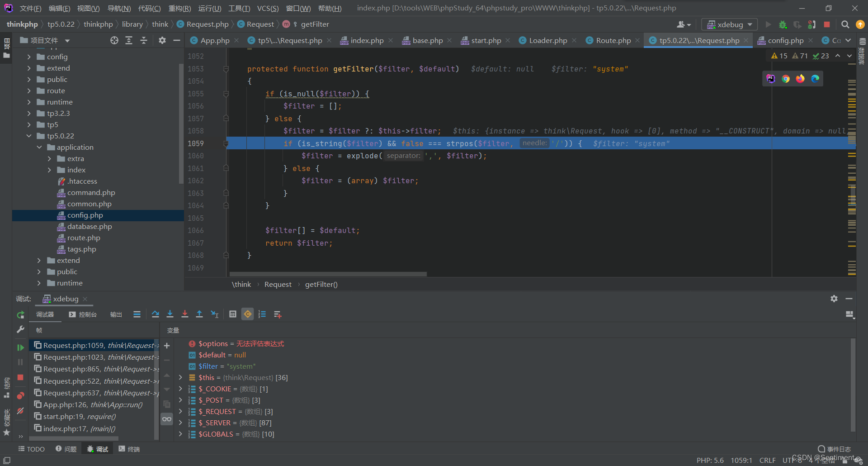Viewport: 868px width, 466px height.
Task: Click PHP: 5.6 language level in status bar
Action: [710, 460]
